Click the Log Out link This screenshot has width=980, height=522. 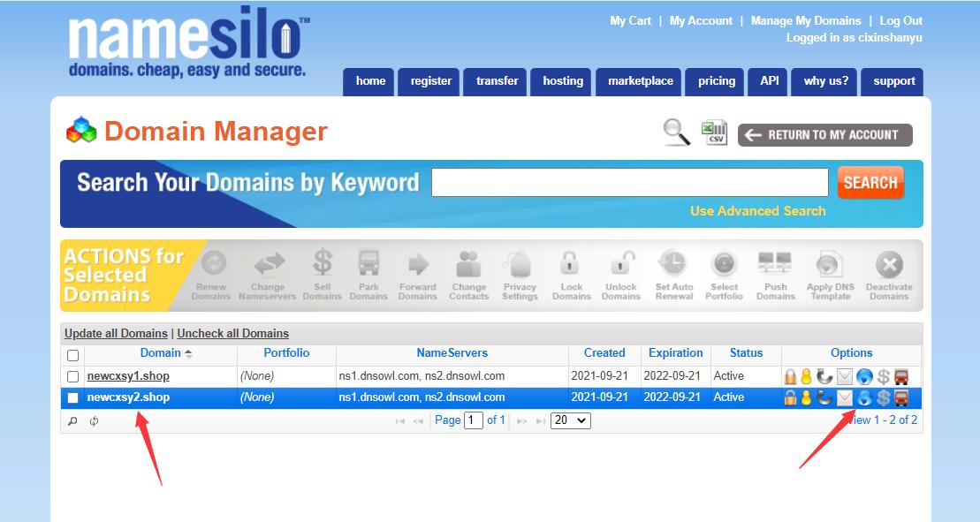900,20
